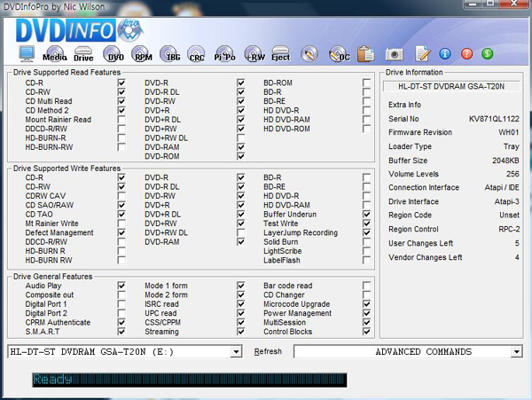Toggle Defect Management checkbox
Screen dimensions: 532x400
click(121, 232)
